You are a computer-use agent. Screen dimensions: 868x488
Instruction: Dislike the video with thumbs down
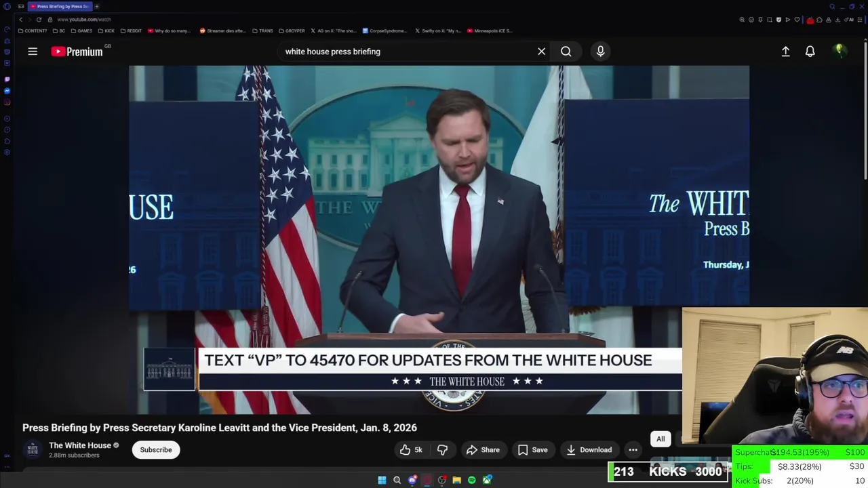tap(442, 449)
